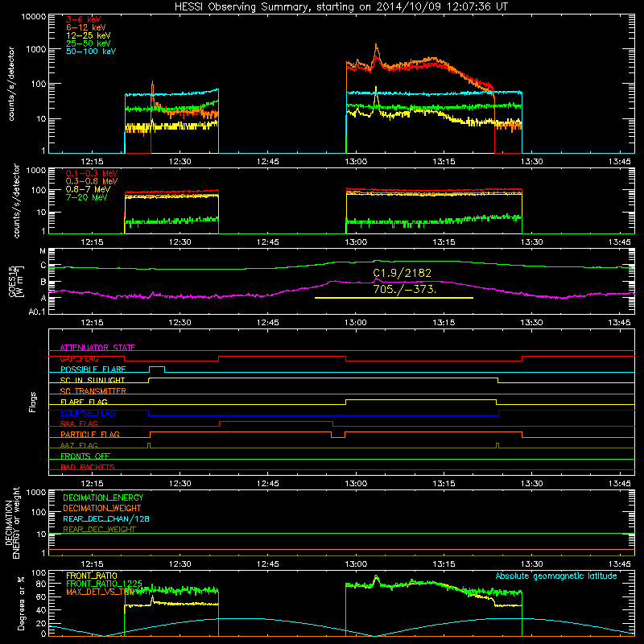
Task: Click the yellow flare duration bar in the GOES panel
Action: coord(394,298)
